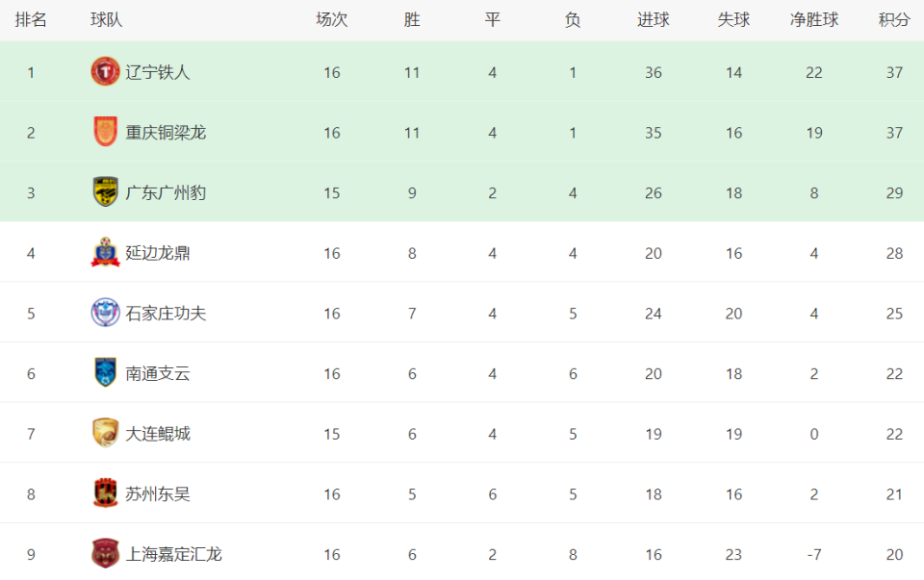Click the 辽宁铁人 team logo
This screenshot has width=924, height=580.
click(106, 72)
